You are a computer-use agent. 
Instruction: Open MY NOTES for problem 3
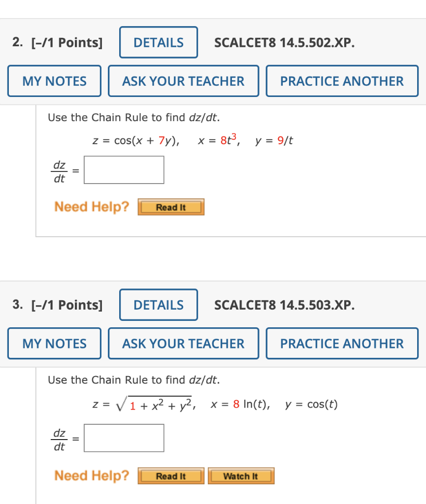point(54,343)
